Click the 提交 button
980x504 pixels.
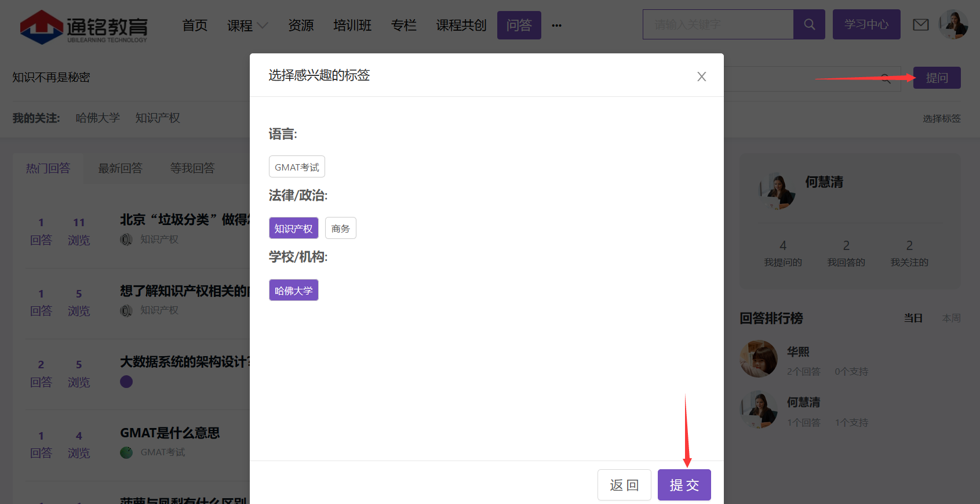click(x=684, y=485)
